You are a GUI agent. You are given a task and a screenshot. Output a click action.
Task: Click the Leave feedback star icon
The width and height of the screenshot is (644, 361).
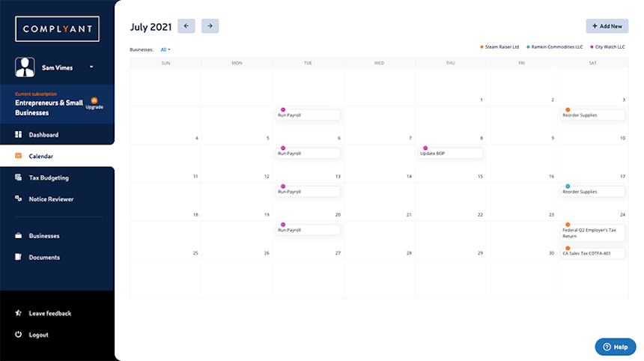(19, 313)
